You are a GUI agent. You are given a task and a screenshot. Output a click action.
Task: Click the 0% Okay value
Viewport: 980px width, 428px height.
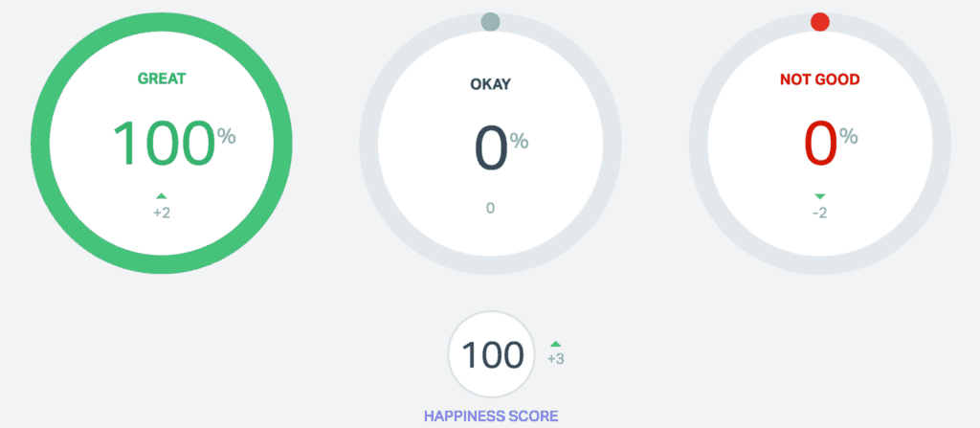click(501, 149)
